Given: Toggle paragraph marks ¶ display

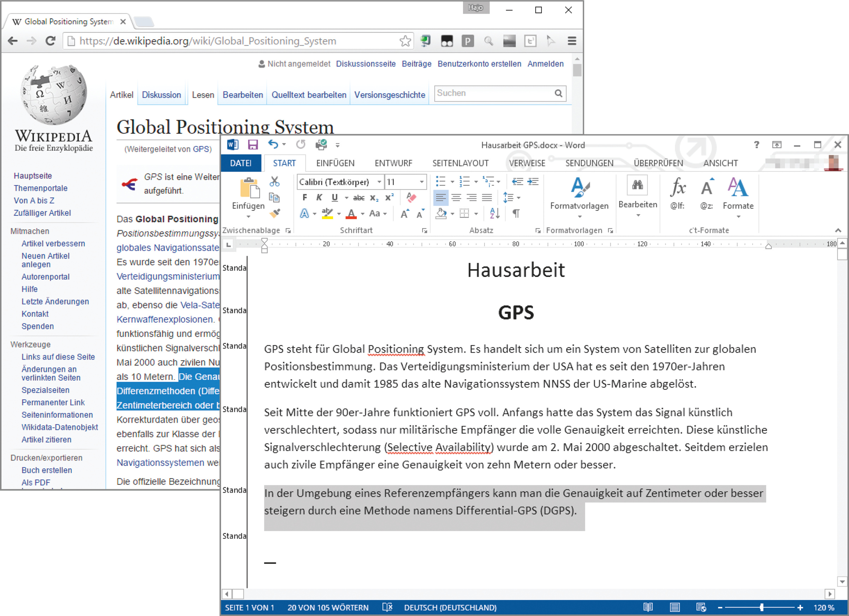Looking at the screenshot, I should [x=516, y=213].
